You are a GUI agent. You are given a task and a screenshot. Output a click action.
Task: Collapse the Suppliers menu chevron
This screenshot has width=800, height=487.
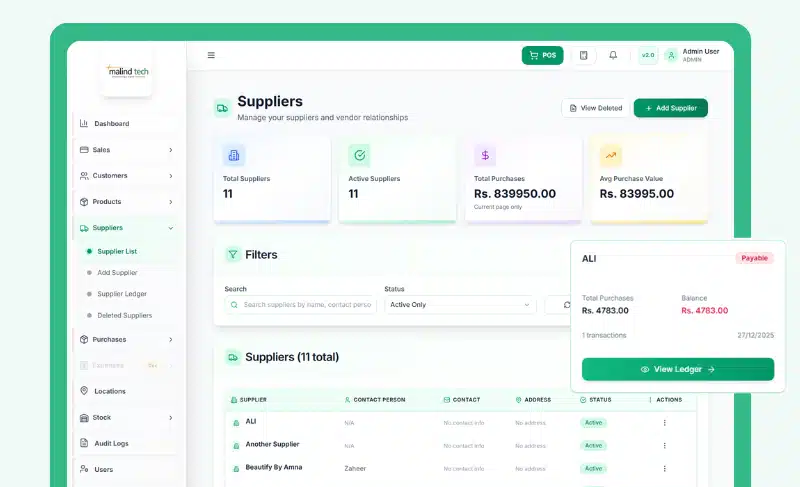point(170,228)
